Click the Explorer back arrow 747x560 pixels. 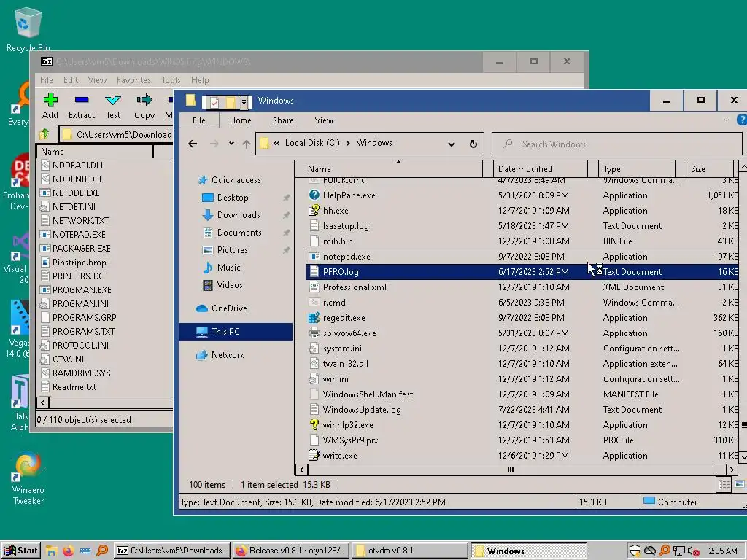click(x=193, y=144)
